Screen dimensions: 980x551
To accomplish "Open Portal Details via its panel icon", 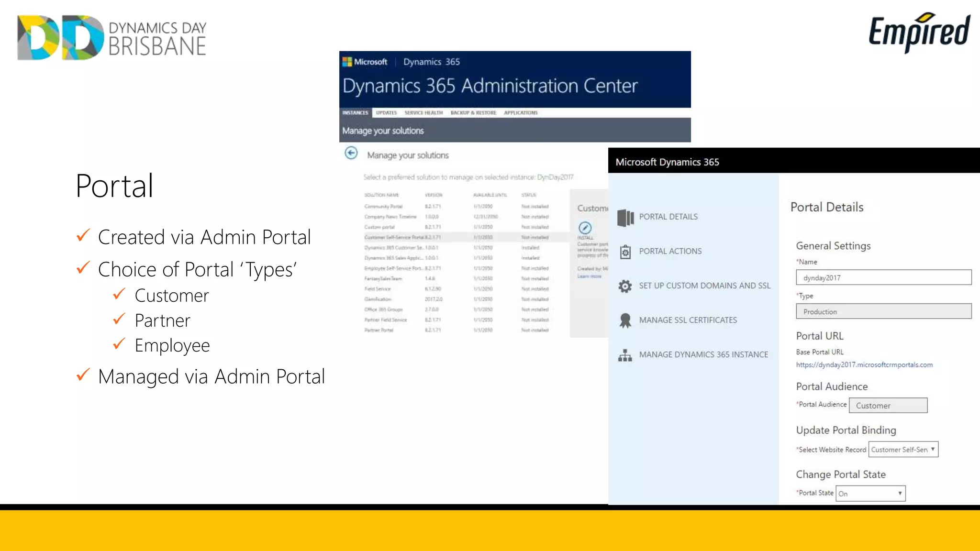I will pos(625,217).
